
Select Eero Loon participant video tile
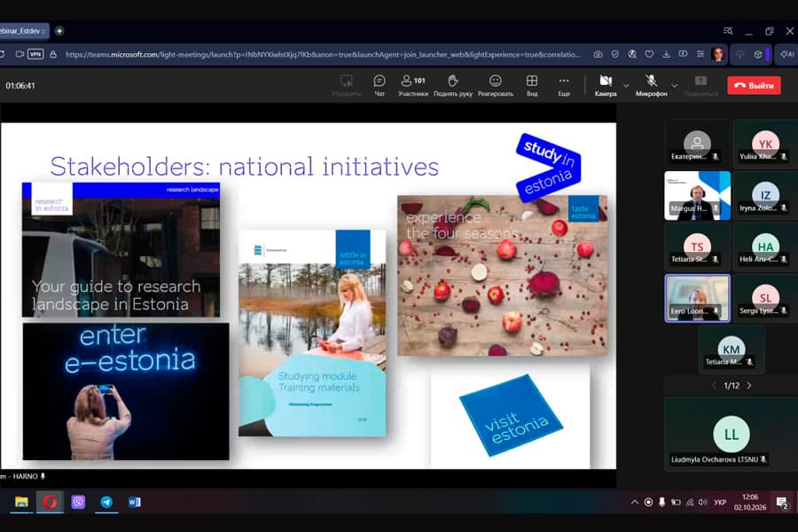pyautogui.click(x=697, y=298)
